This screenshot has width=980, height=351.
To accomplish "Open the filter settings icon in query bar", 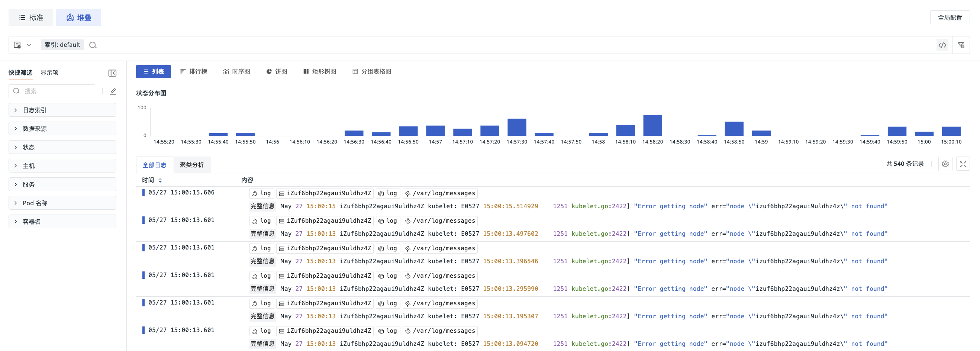I will coord(961,45).
